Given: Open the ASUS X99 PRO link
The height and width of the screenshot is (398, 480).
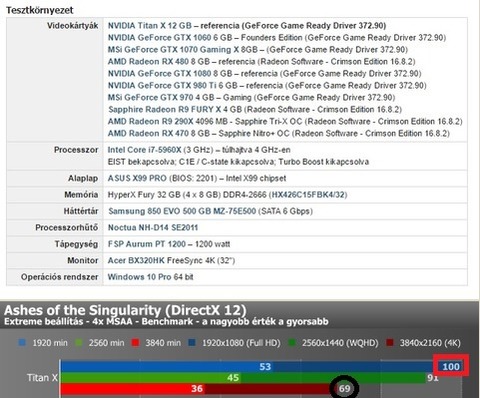Looking at the screenshot, I should pos(137,178).
